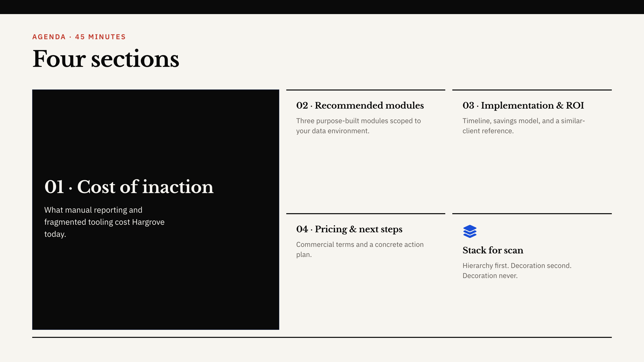Select the 'Stack for scan' heading
The width and height of the screenshot is (644, 362).
493,250
